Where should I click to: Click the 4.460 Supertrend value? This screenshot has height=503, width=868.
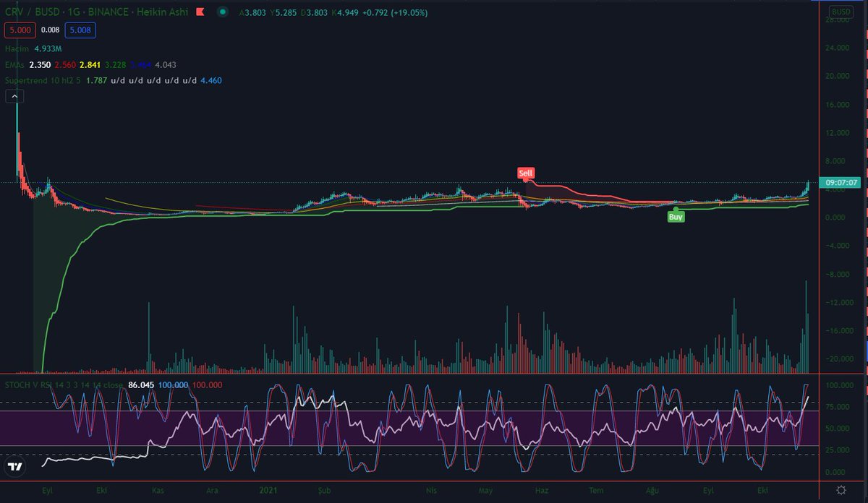(211, 81)
